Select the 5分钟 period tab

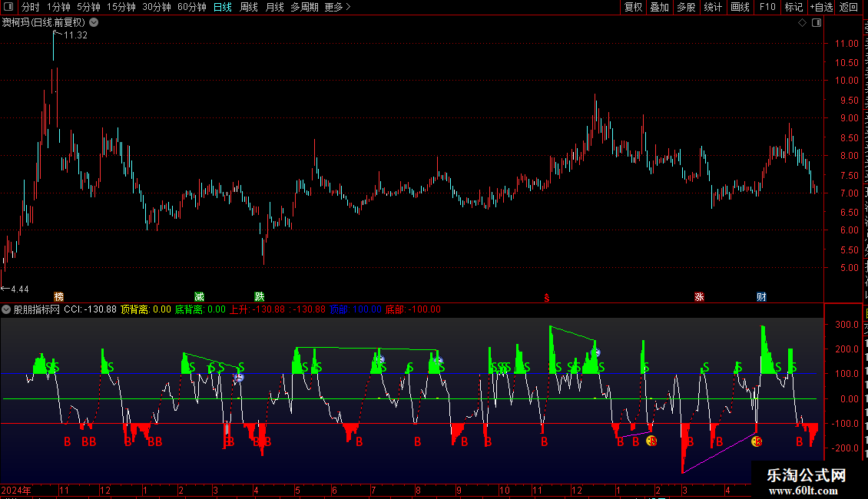click(x=88, y=7)
